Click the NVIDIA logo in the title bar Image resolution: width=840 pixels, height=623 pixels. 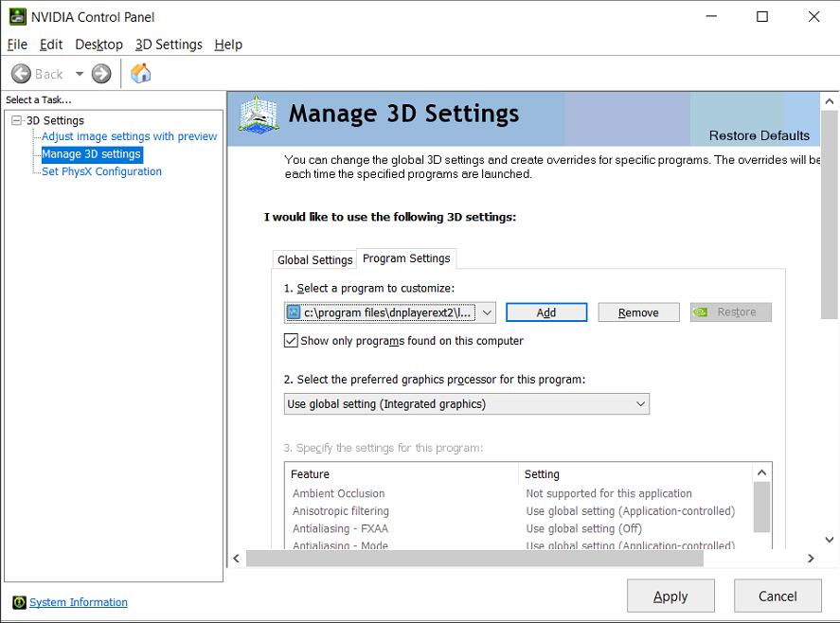pos(16,16)
